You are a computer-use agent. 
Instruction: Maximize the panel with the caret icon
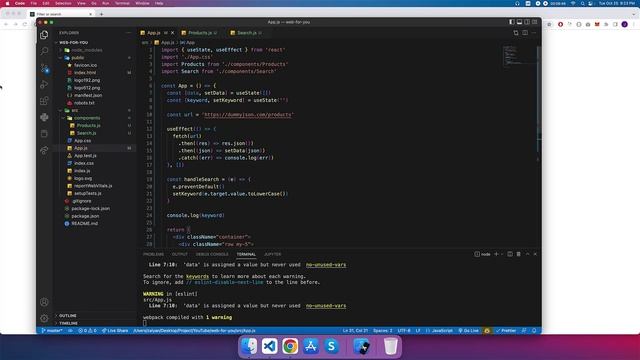(527, 254)
